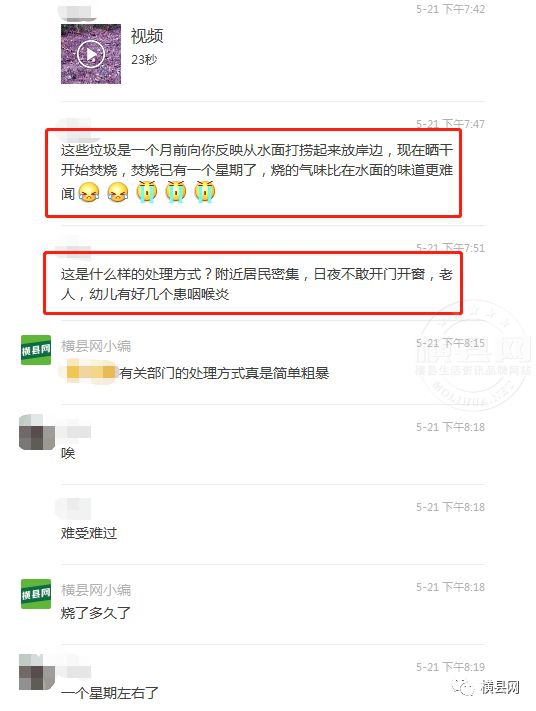Screen dimensions: 536x711
Task: Click the second angry face emoji
Action: tap(118, 192)
